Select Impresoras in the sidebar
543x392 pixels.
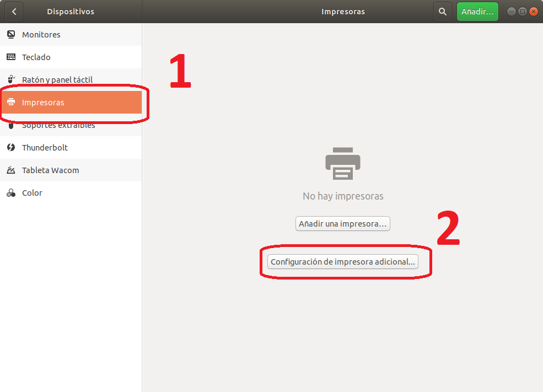coord(71,102)
